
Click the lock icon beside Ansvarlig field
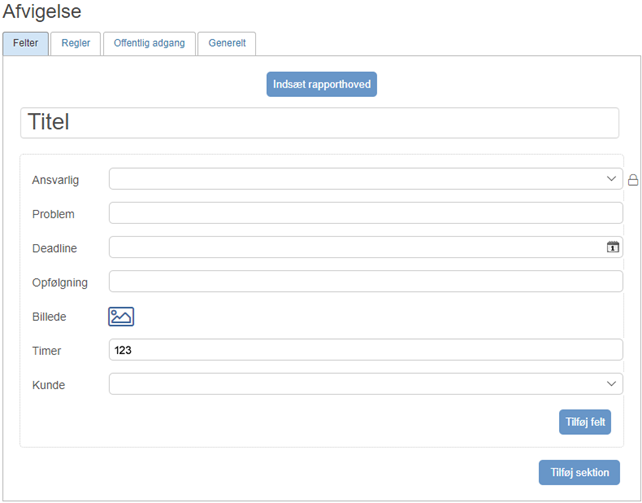[x=633, y=180]
